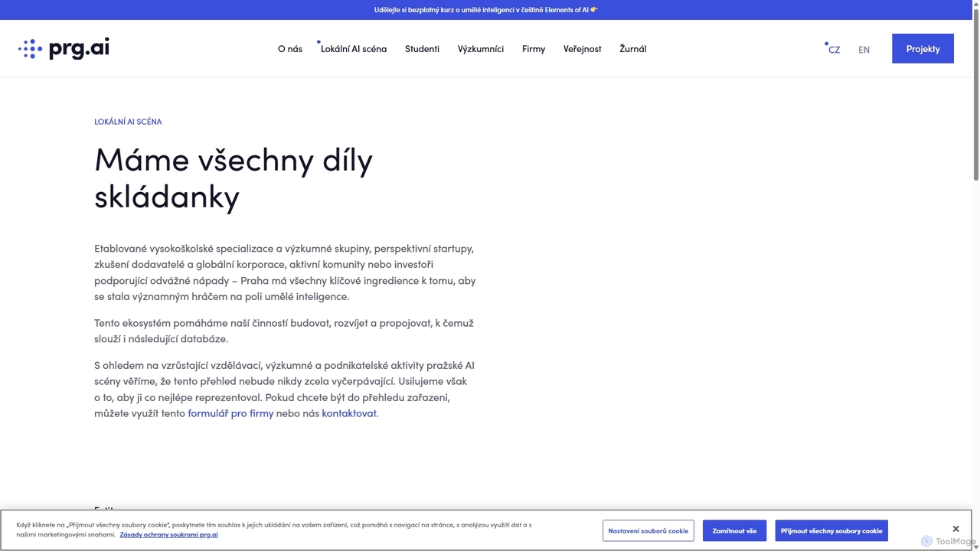Click the Projekty button
Viewport: 980px width, 551px height.
923,48
